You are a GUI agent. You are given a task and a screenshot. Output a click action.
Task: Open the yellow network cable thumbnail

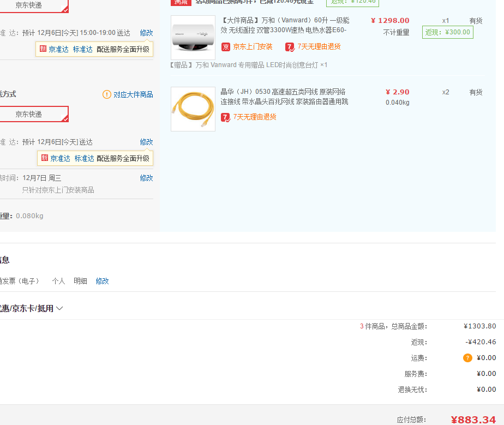193,109
